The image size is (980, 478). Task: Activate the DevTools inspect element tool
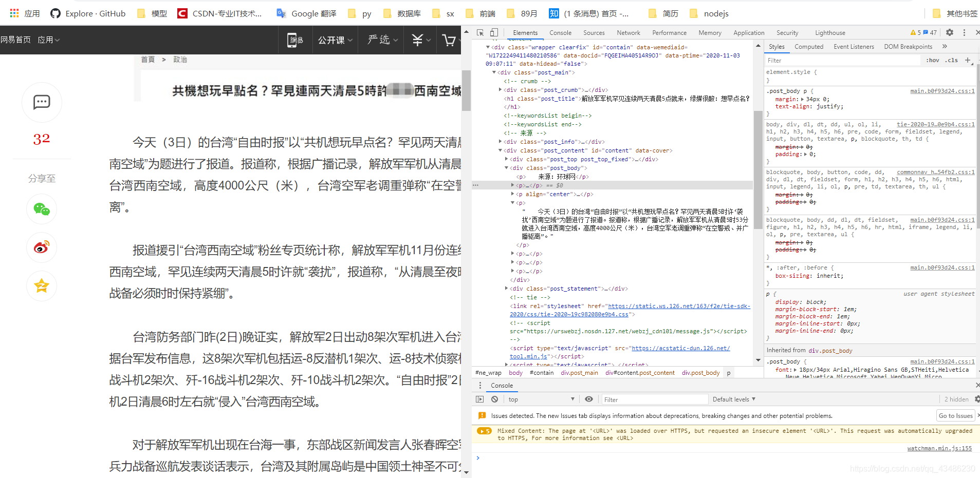[x=480, y=32]
